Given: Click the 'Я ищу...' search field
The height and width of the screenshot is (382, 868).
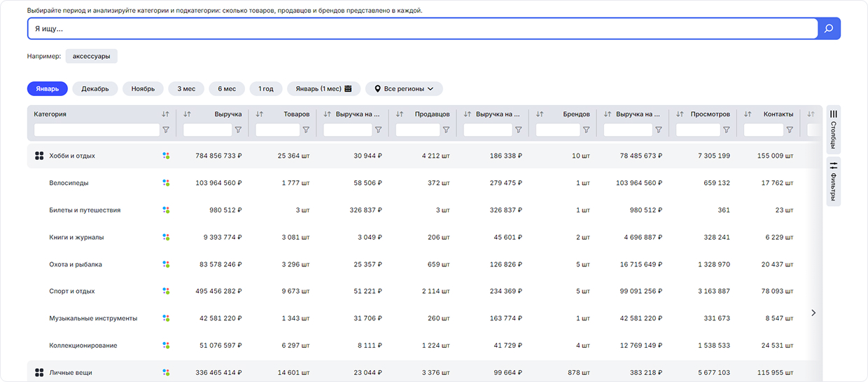Looking at the screenshot, I should (420, 29).
